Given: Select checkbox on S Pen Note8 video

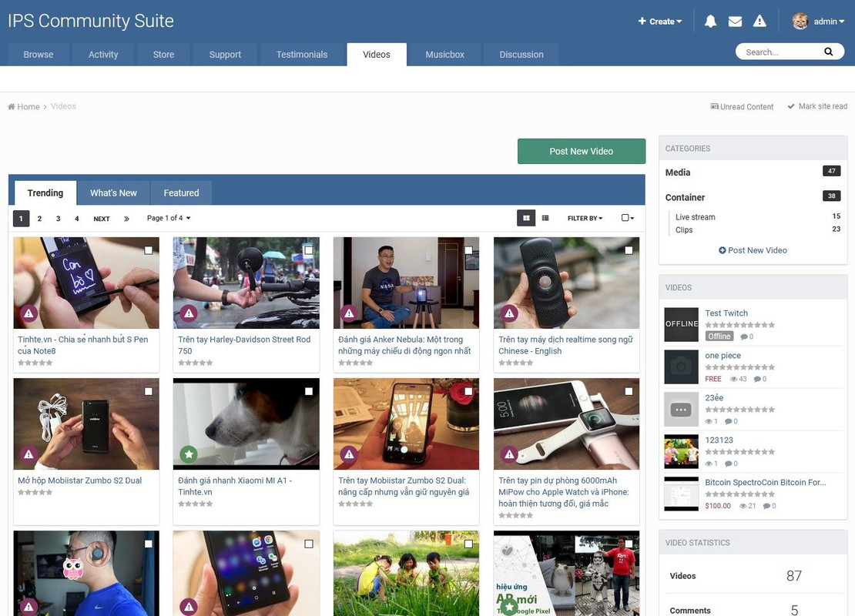Looking at the screenshot, I should 149,250.
